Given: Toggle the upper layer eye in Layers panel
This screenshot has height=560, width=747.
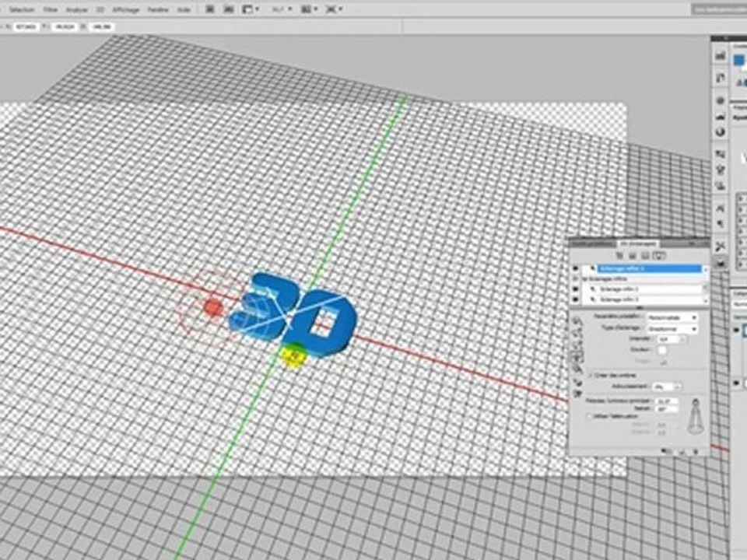Looking at the screenshot, I should click(x=737, y=330).
